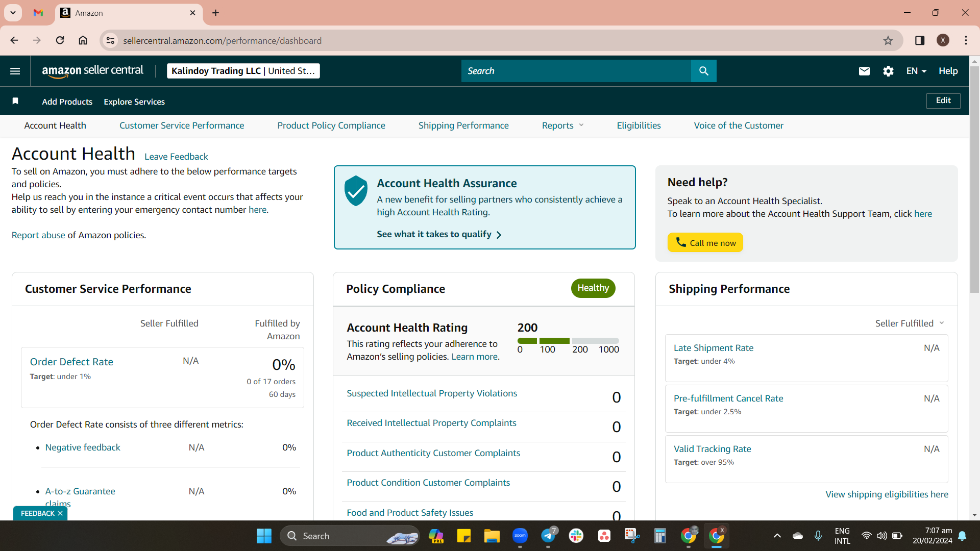Open the Negative feedback metric
Screen dimensions: 980x551
83,447
